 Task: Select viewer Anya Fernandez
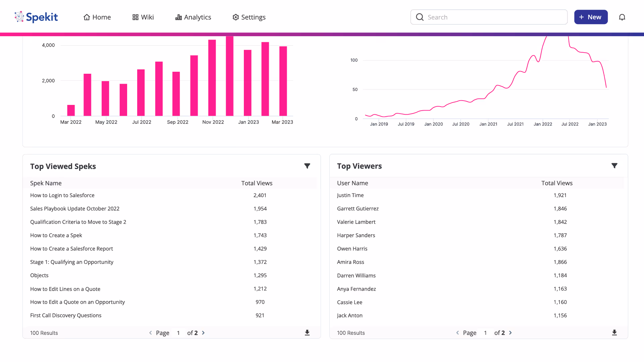coord(357,289)
